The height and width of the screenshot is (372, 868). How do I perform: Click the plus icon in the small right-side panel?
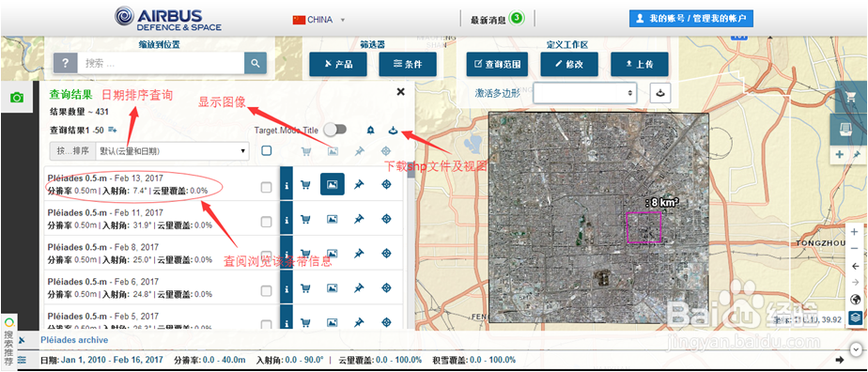[x=840, y=154]
